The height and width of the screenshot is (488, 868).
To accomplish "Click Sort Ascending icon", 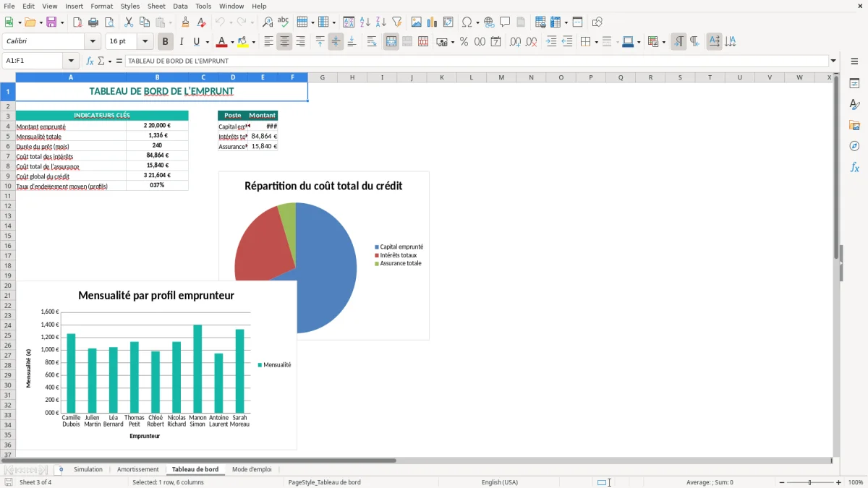I will coord(365,22).
